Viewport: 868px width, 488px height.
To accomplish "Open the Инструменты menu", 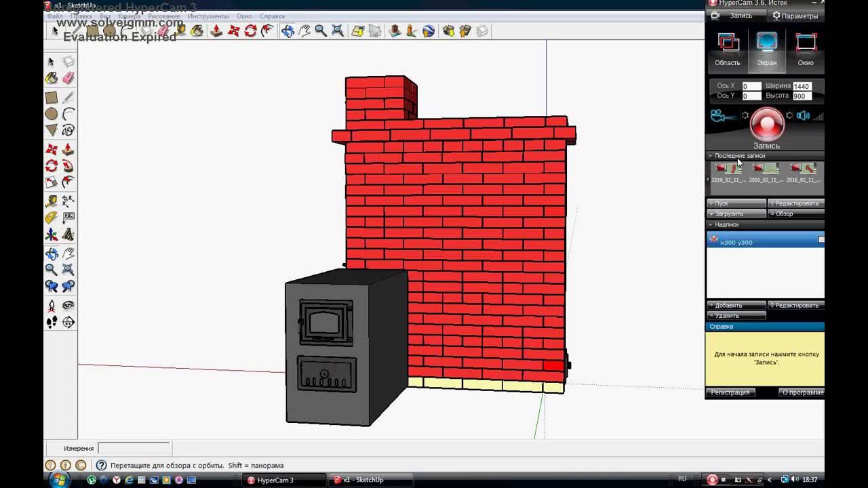I will click(x=208, y=16).
